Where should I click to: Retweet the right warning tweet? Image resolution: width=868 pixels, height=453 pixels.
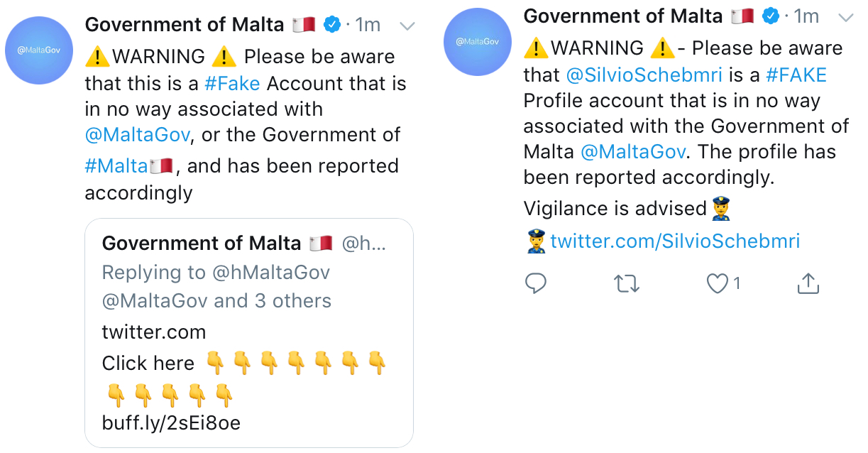point(626,285)
